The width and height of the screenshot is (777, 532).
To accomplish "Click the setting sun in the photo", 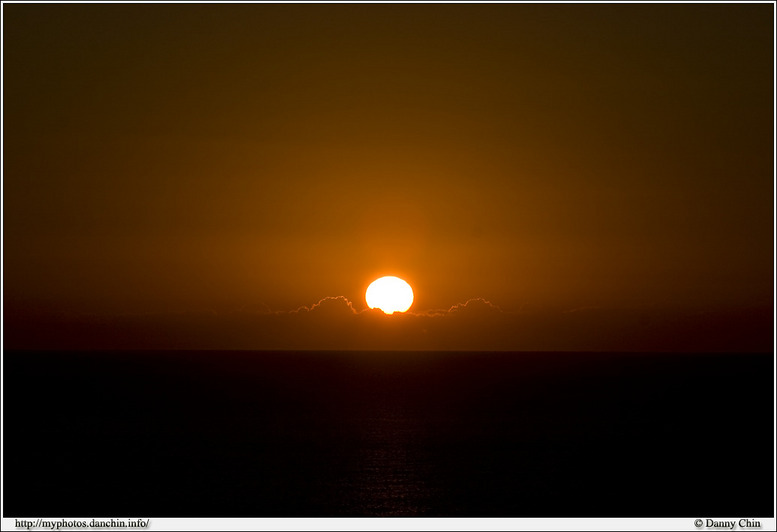I will pos(389,295).
